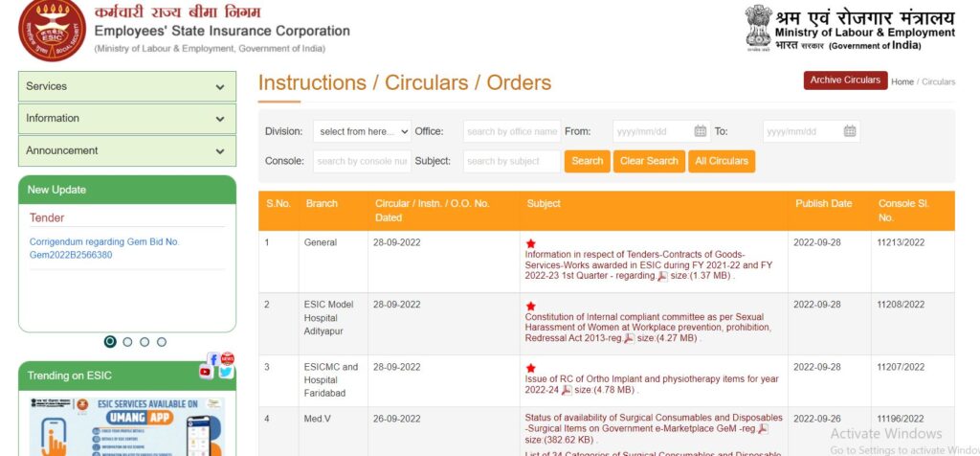Image resolution: width=980 pixels, height=456 pixels.
Task: Focus the Office search field
Action: [512, 131]
